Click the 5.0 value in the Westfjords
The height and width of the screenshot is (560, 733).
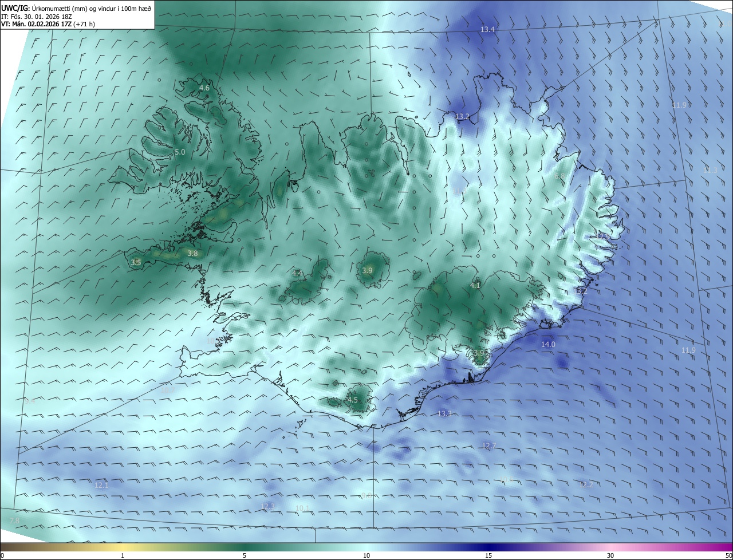coord(180,152)
